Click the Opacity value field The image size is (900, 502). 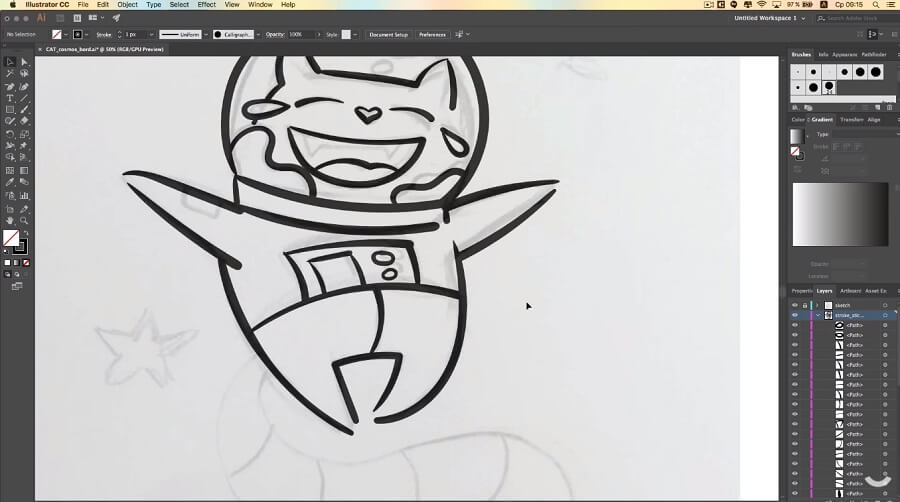(301, 34)
